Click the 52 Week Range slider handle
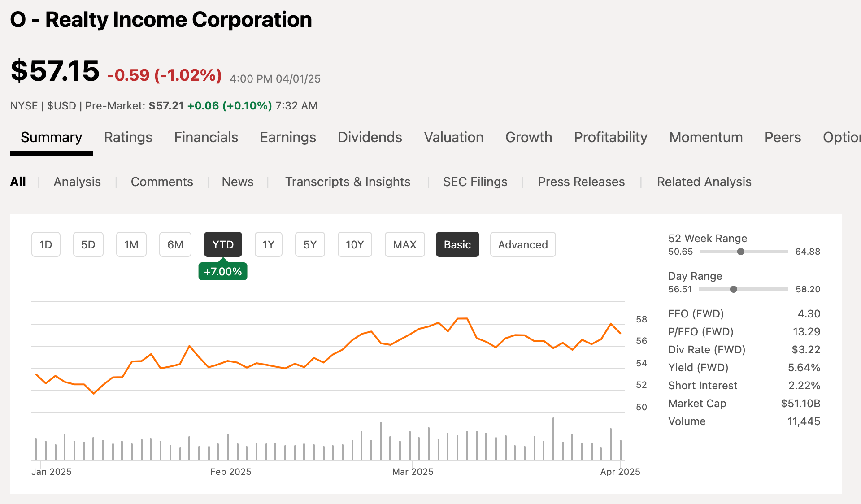Viewport: 861px width, 504px height. pos(741,252)
